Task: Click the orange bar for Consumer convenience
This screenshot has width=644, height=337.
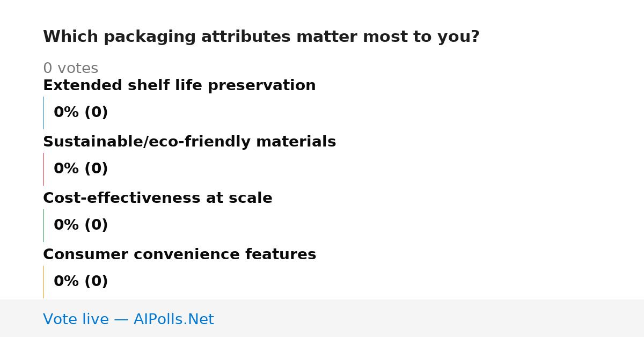Action: click(x=43, y=282)
